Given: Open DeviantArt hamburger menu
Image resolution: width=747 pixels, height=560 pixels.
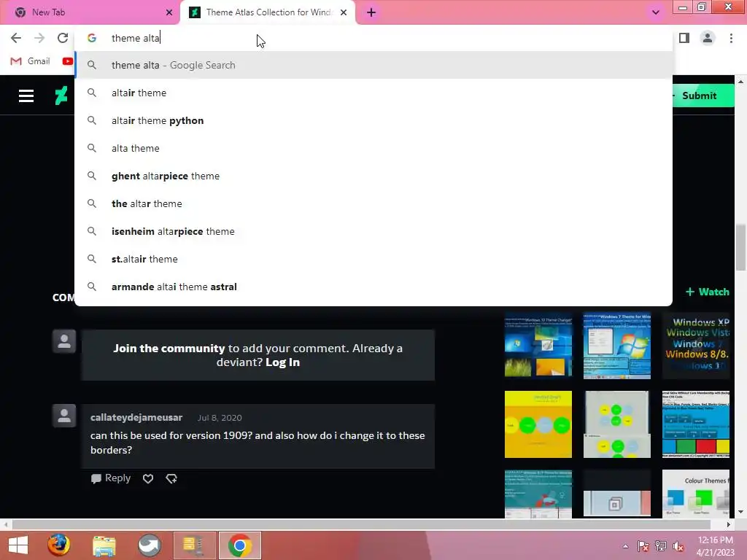Looking at the screenshot, I should [26, 96].
